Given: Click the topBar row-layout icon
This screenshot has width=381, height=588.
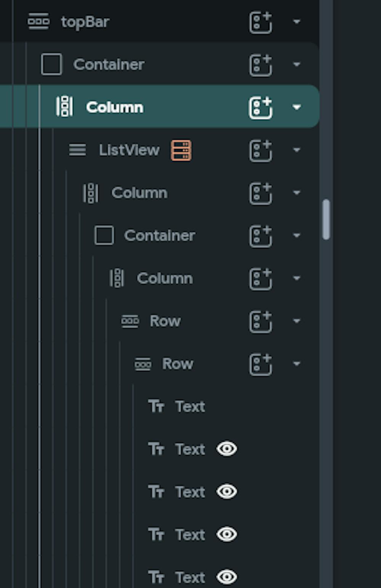Looking at the screenshot, I should (x=38, y=22).
